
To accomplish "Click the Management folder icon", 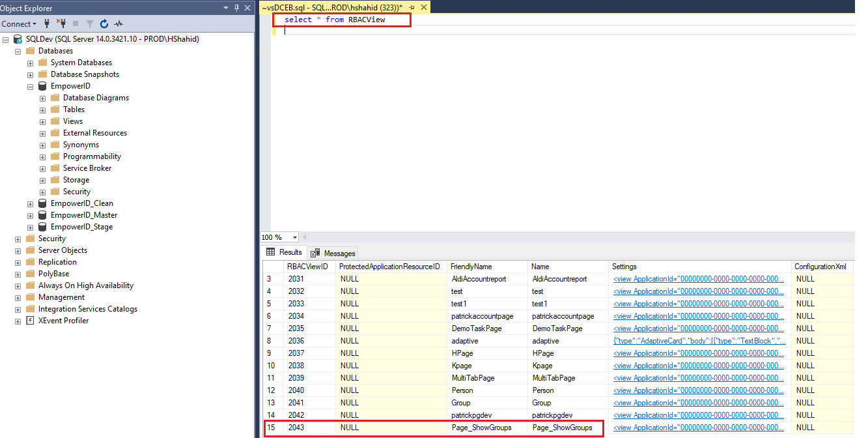I will [30, 297].
